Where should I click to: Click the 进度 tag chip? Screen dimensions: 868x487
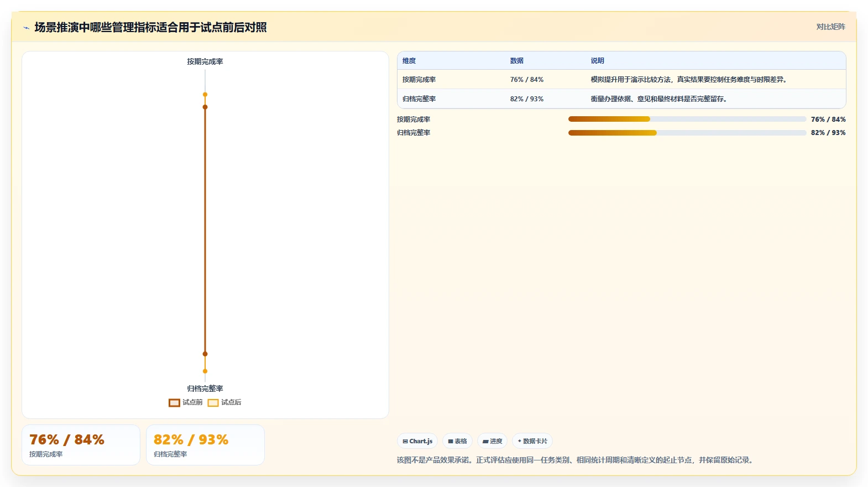492,441
